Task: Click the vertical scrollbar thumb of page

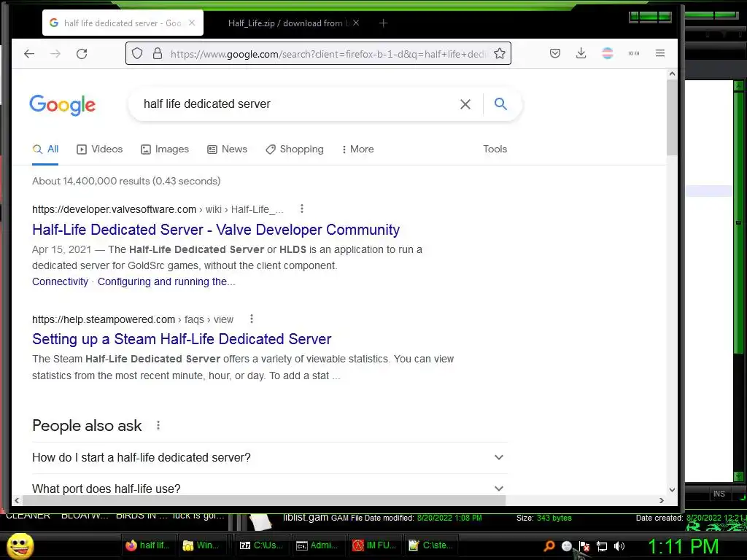Action: (x=672, y=117)
